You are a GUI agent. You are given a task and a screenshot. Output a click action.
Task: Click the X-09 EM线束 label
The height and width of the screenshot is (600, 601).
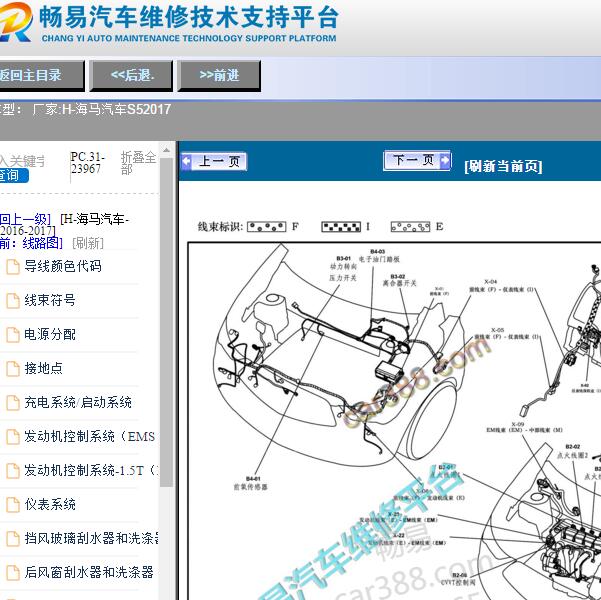pos(524,427)
